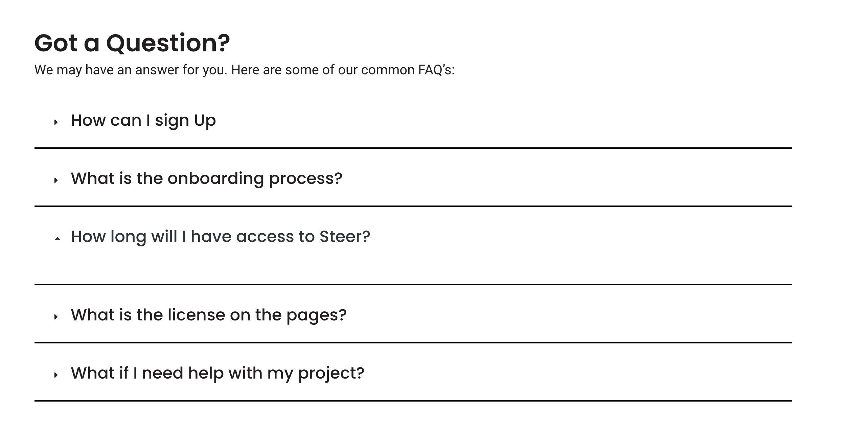The height and width of the screenshot is (434, 868).
Task: Expand 'What if I need help with my project?'
Action: pyautogui.click(x=217, y=373)
